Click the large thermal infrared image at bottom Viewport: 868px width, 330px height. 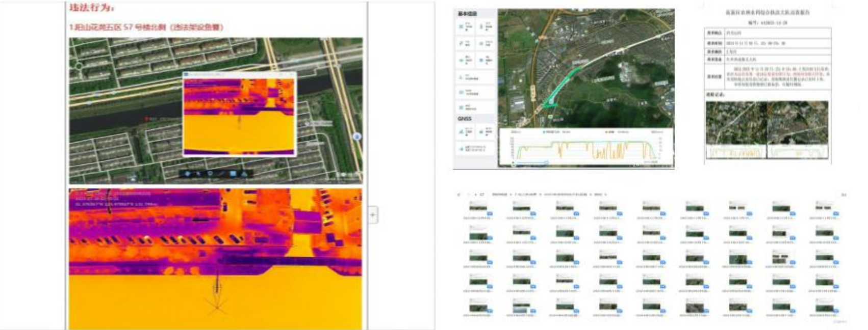[215, 259]
